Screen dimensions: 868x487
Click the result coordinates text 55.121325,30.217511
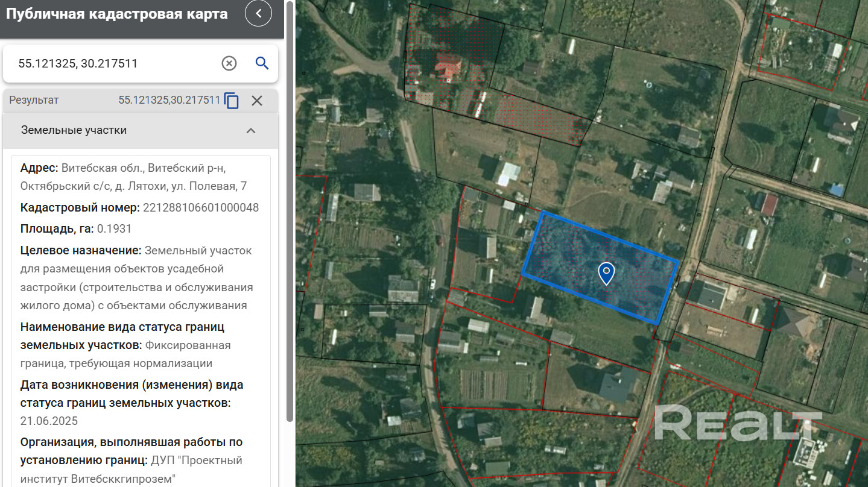coord(169,101)
